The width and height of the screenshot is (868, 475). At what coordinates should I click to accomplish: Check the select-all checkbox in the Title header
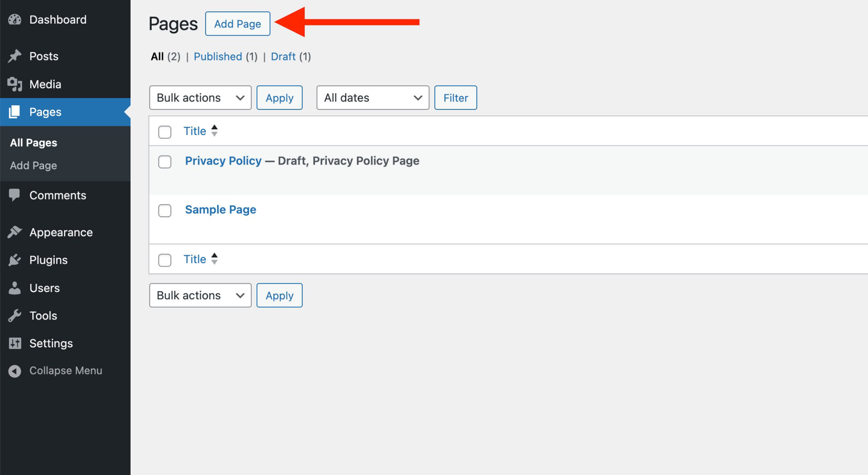[x=165, y=132]
